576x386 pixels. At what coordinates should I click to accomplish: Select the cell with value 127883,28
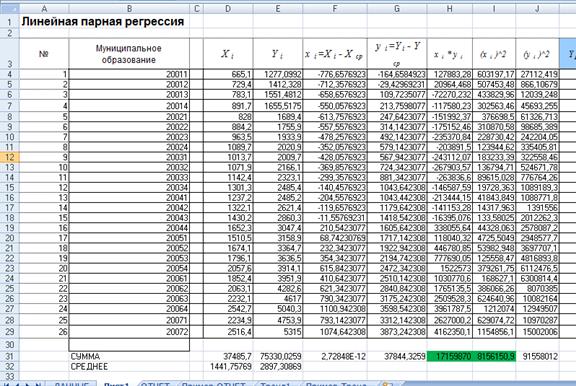450,74
